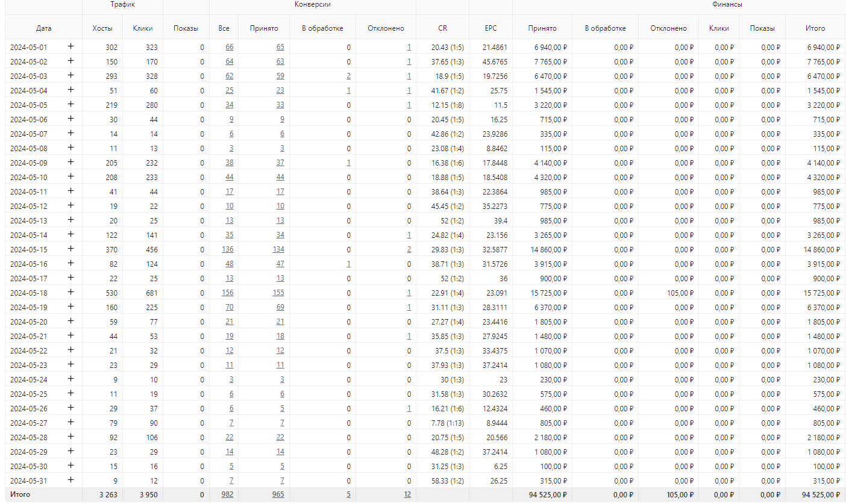
Task: Open 155 accepted link for 2024-05-18
Action: pyautogui.click(x=278, y=293)
